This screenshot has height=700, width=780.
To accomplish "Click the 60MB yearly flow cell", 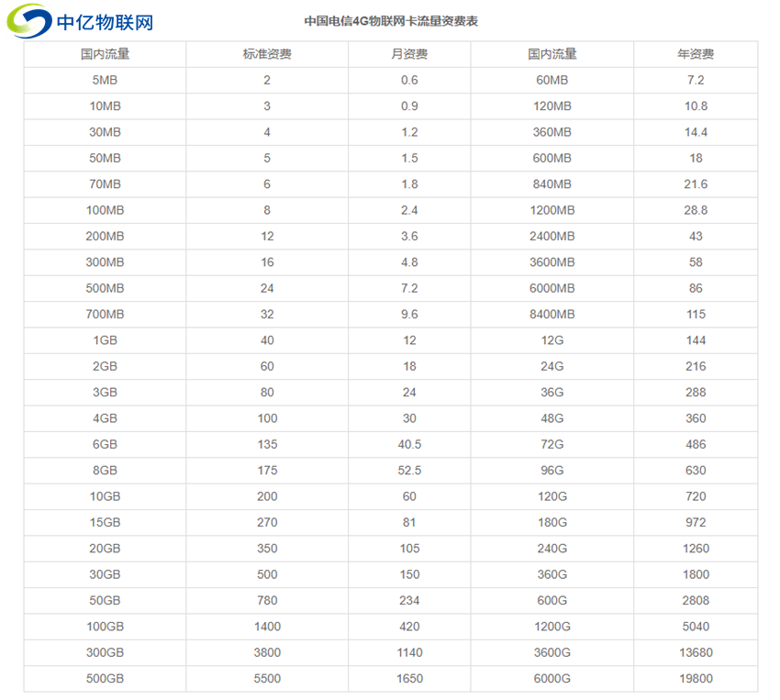I will (x=555, y=80).
